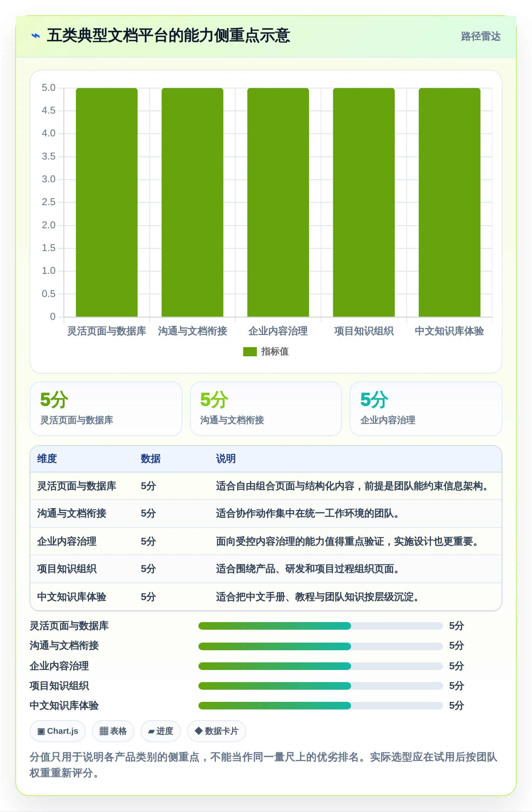Select the table row cell 沟通与文档衔接
This screenshot has width=532, height=812.
(x=71, y=513)
